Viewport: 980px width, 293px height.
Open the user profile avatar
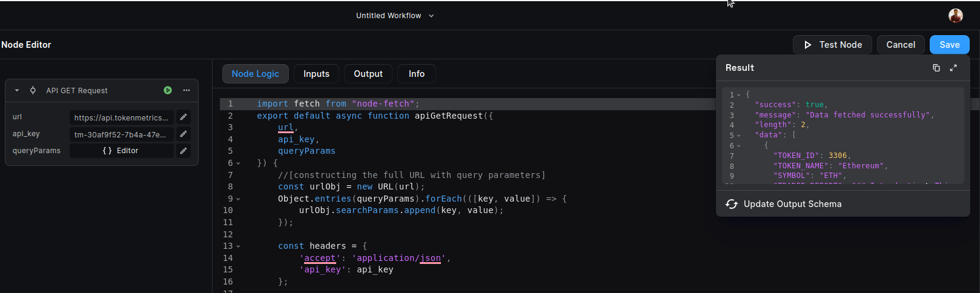click(956, 16)
